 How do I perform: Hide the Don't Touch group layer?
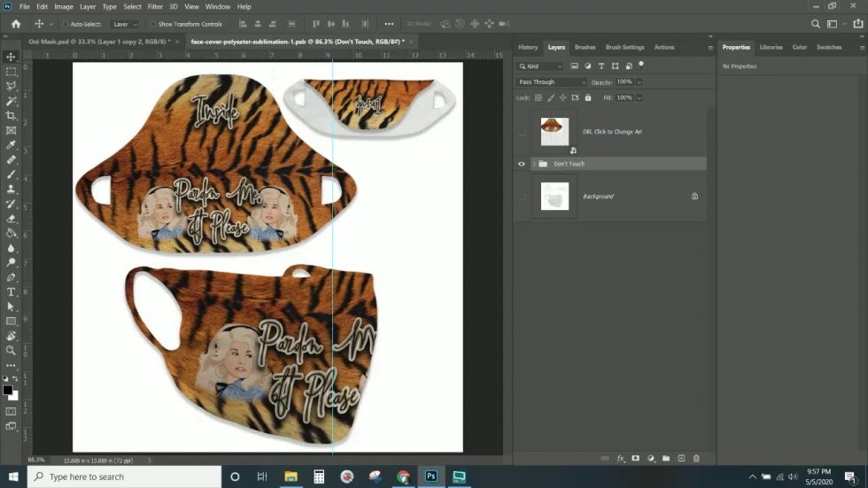tap(521, 164)
